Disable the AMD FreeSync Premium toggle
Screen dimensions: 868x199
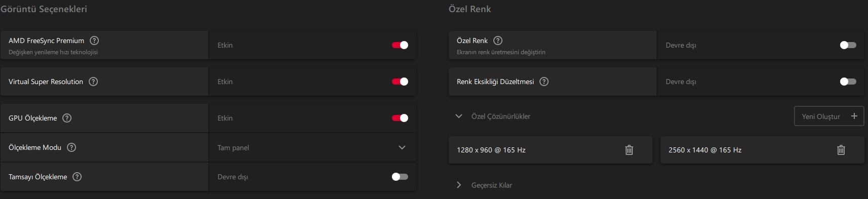[x=400, y=45]
